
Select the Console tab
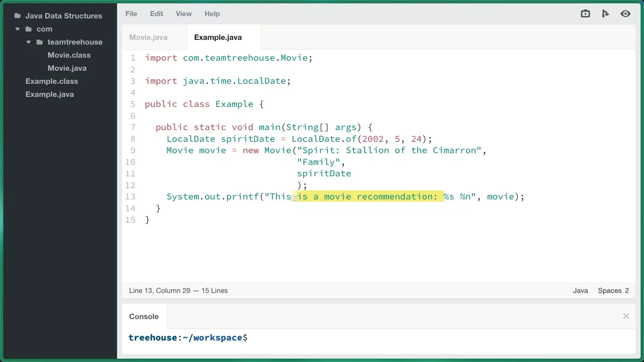144,316
